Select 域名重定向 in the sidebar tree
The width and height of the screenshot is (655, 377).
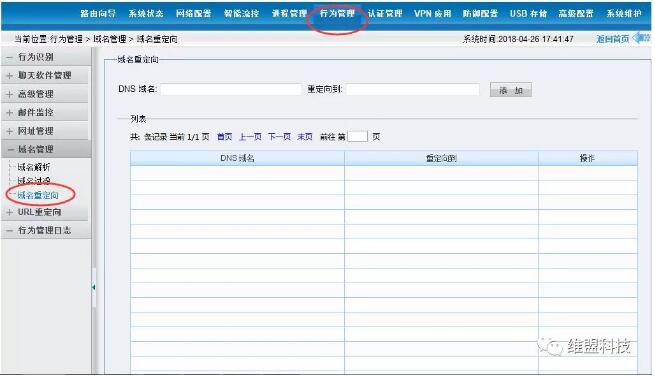coord(38,195)
